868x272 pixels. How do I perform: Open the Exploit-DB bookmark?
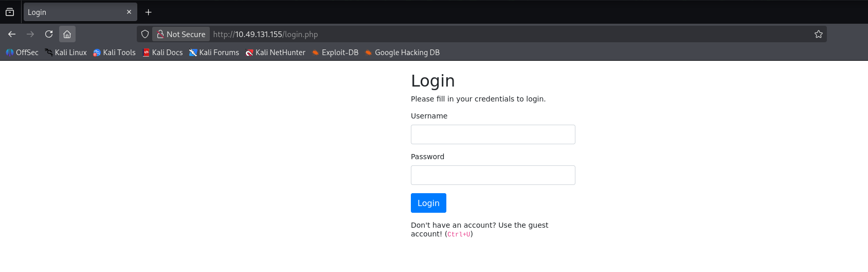point(335,53)
